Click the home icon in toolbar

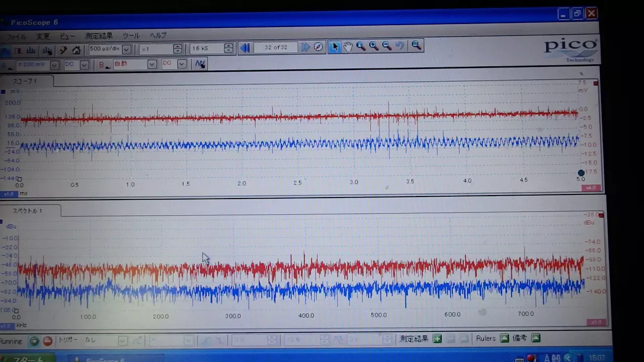click(x=76, y=50)
